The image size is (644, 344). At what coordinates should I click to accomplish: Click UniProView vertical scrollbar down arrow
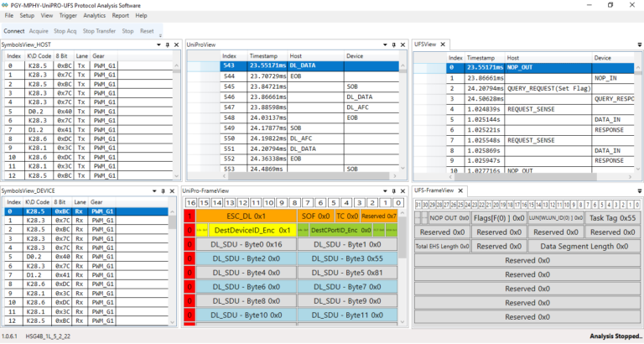(402, 168)
